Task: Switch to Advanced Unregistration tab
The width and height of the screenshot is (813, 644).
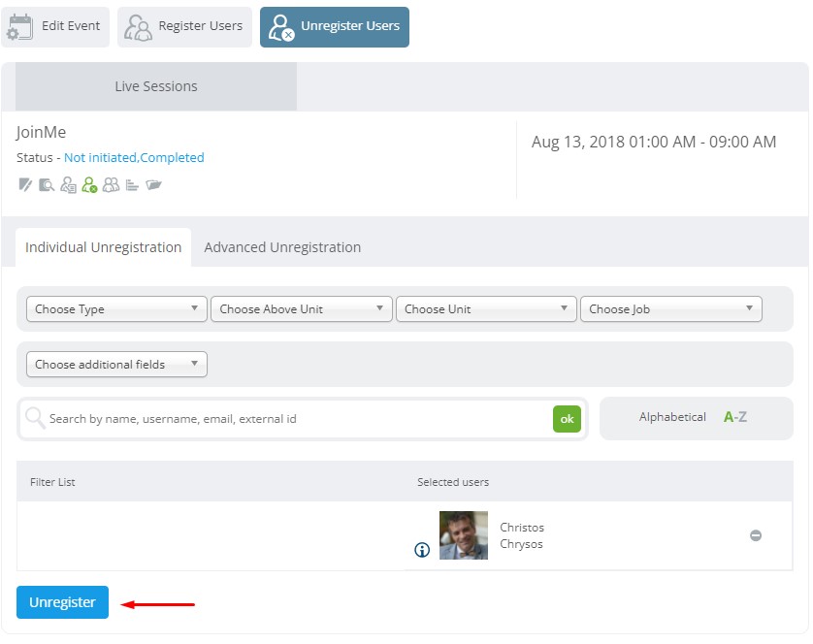Action: tap(282, 247)
